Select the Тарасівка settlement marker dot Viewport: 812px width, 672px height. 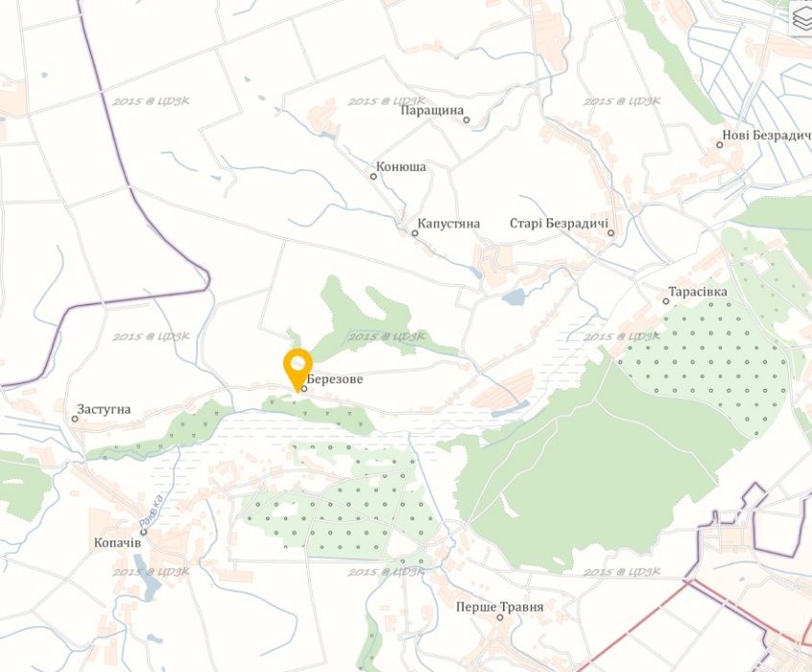666,301
